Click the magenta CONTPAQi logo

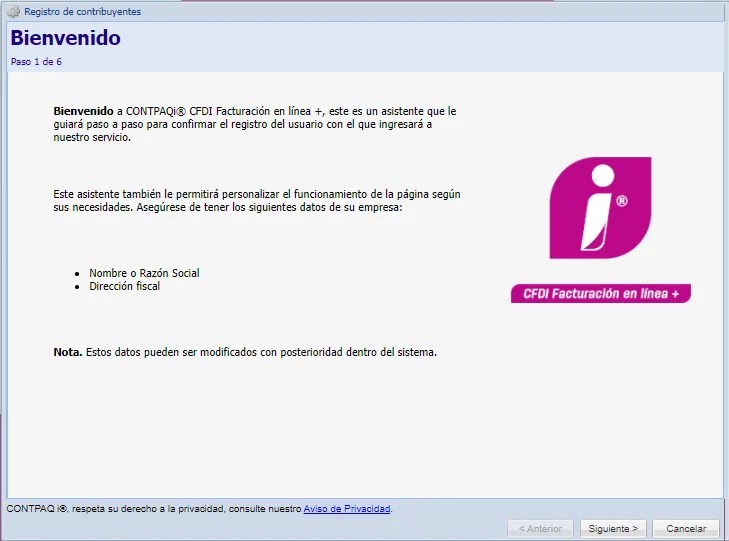600,207
